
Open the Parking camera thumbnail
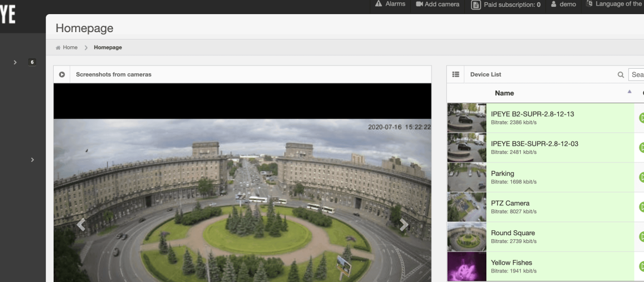[x=467, y=177]
